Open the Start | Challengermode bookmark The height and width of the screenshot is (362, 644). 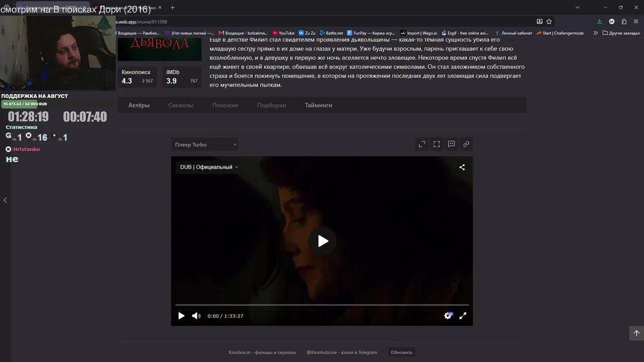(x=560, y=33)
